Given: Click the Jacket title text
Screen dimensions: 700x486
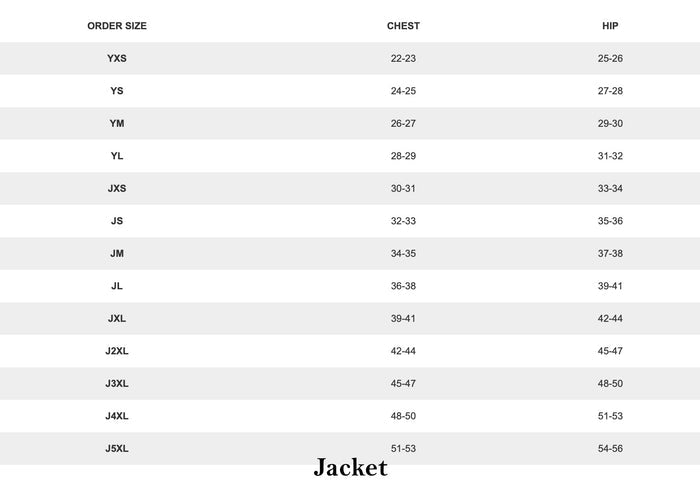Looking at the screenshot, I should click(350, 468).
